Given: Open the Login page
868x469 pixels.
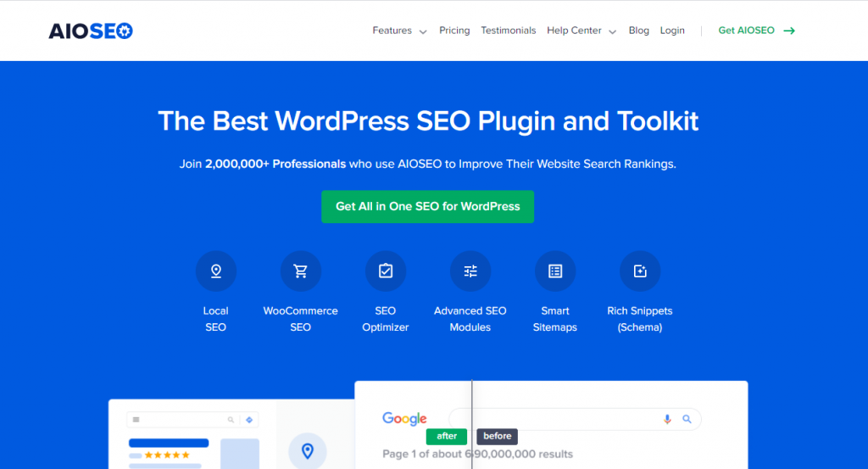Looking at the screenshot, I should pyautogui.click(x=672, y=31).
